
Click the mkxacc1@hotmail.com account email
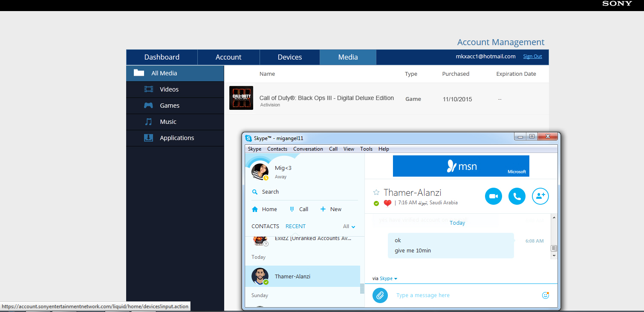(x=486, y=56)
